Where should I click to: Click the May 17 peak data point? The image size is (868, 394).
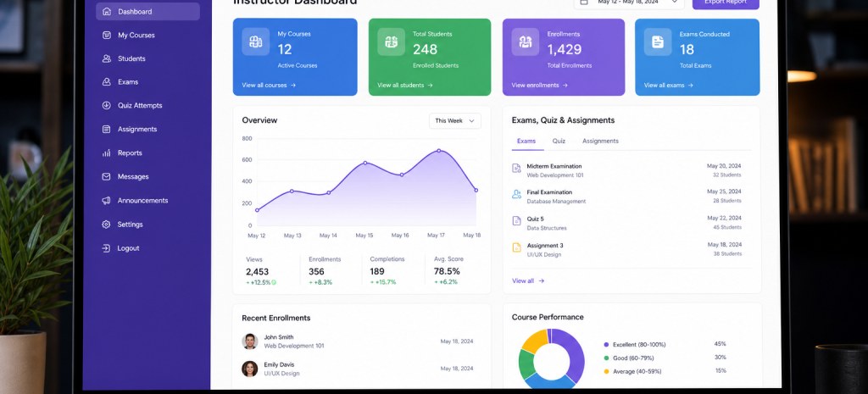pos(439,151)
